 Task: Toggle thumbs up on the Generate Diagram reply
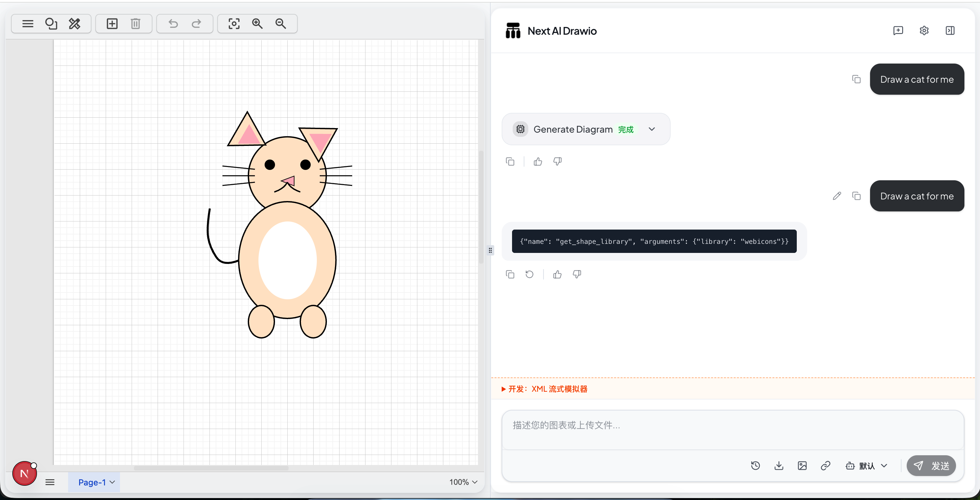pyautogui.click(x=538, y=162)
